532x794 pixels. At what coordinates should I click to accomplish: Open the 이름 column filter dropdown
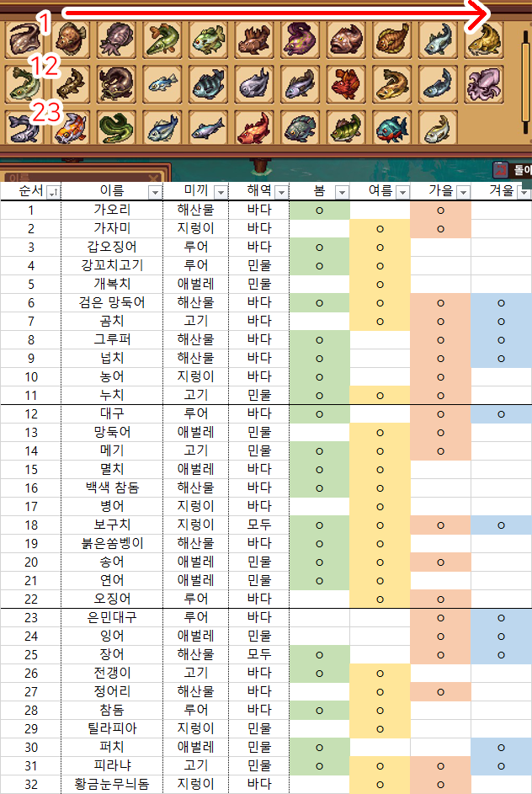(155, 193)
